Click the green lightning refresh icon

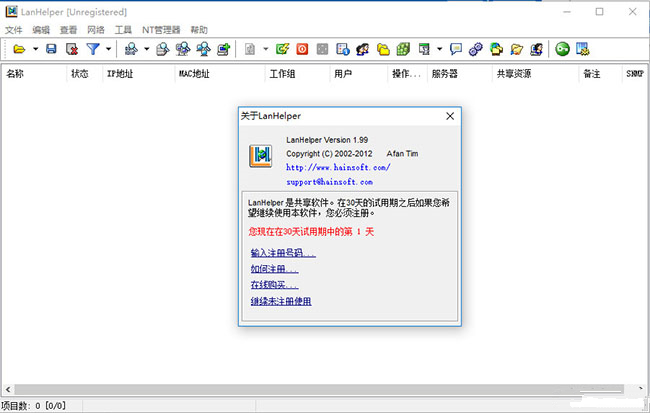(x=283, y=49)
